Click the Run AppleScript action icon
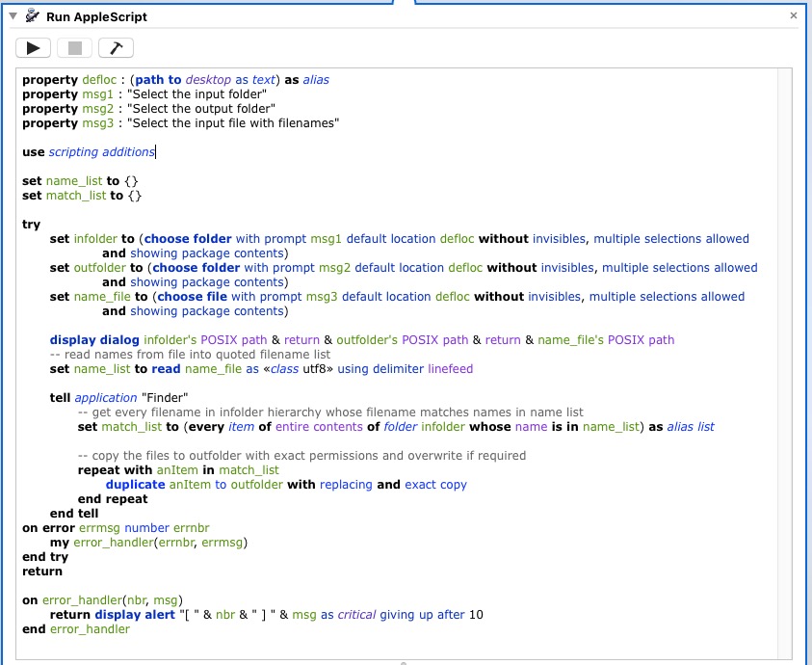The image size is (812, 665). click(x=32, y=16)
